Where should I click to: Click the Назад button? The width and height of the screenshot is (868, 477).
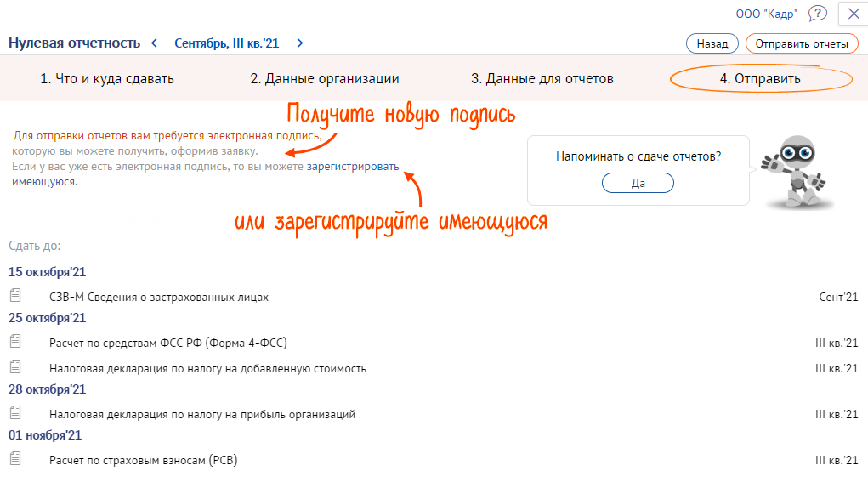(712, 43)
